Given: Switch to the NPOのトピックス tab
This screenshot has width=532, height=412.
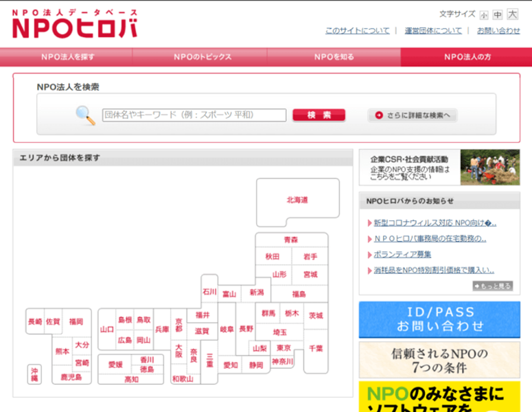Looking at the screenshot, I should pyautogui.click(x=202, y=57).
